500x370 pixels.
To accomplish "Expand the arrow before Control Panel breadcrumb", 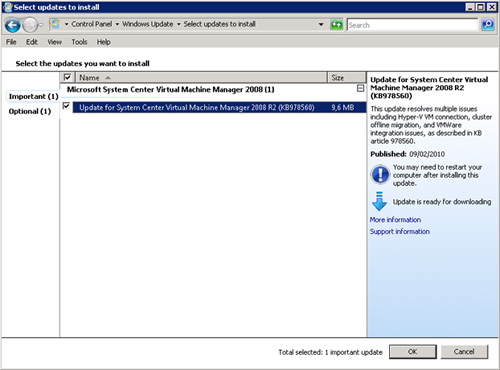I will (x=66, y=24).
